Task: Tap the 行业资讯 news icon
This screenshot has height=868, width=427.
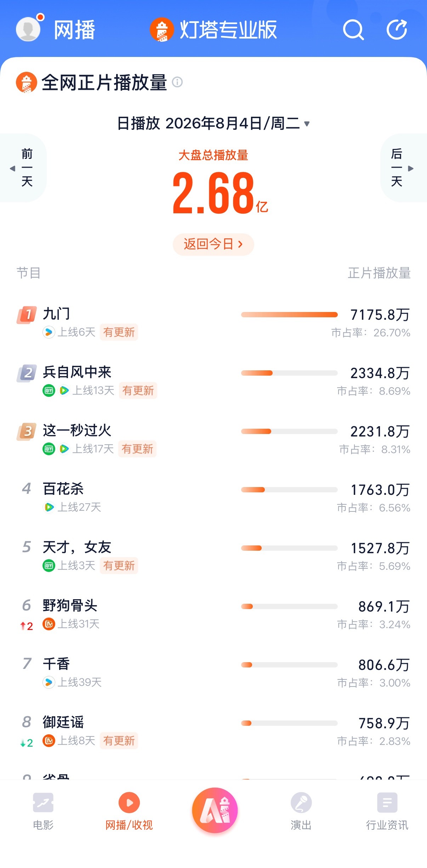Action: 387,802
